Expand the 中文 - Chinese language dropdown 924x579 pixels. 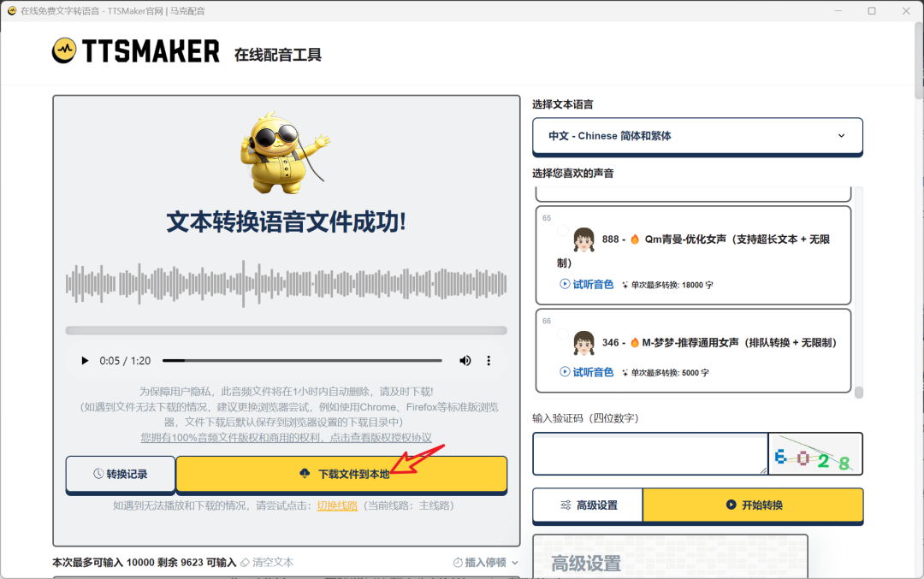tap(698, 136)
